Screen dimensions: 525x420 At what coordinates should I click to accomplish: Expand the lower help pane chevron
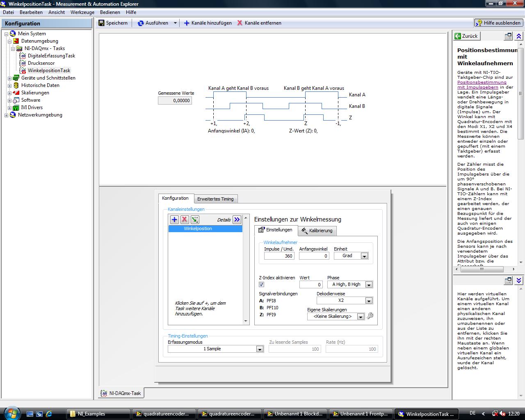coord(519,281)
